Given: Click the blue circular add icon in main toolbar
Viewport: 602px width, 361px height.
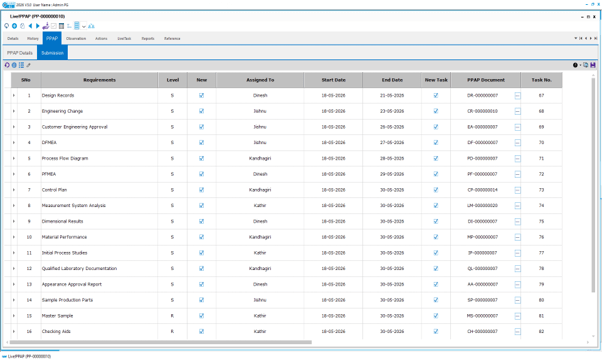Looking at the screenshot, I should click(x=14, y=26).
